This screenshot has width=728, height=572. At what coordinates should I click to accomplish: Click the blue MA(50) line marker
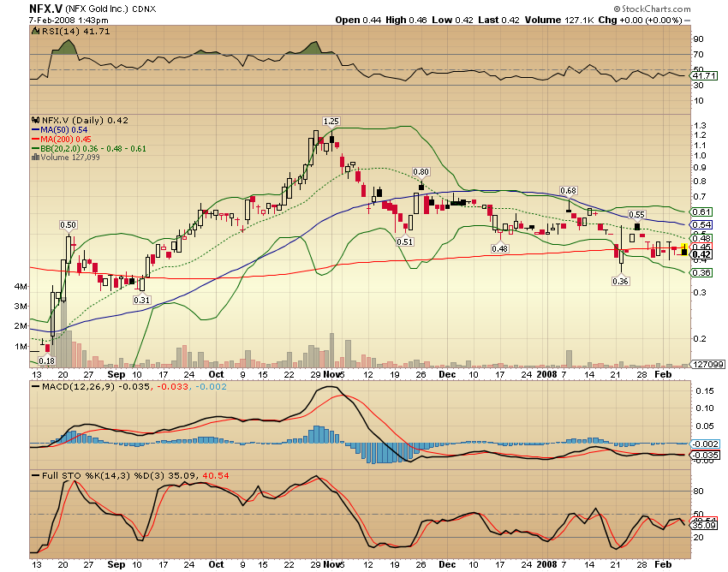[35, 129]
